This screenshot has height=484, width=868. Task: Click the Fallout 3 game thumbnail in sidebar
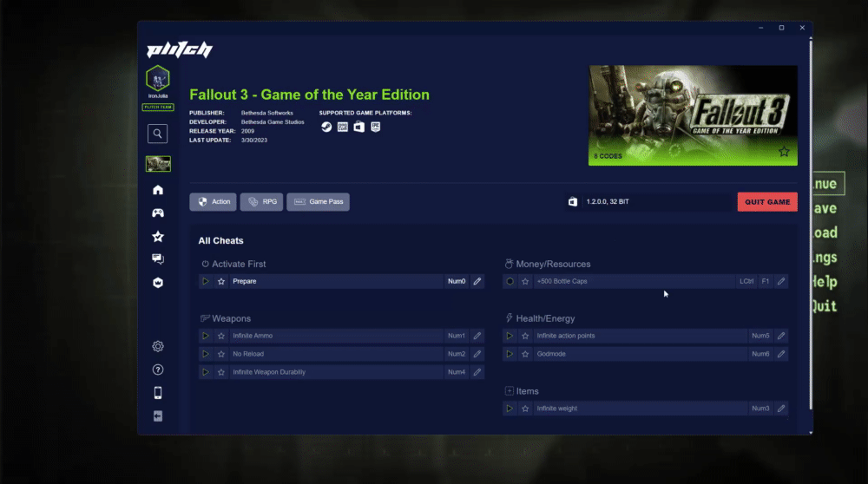coord(158,164)
